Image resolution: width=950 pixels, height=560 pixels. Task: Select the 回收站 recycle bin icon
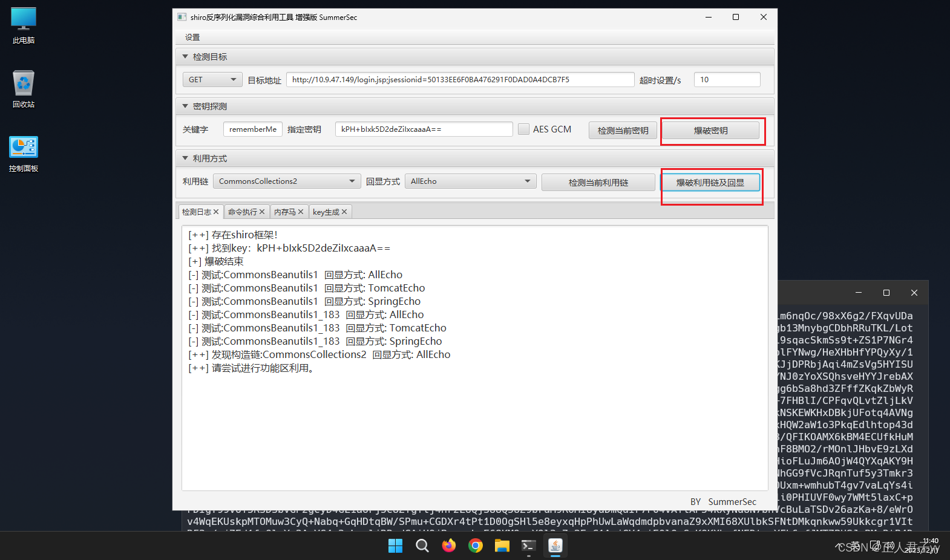[24, 89]
